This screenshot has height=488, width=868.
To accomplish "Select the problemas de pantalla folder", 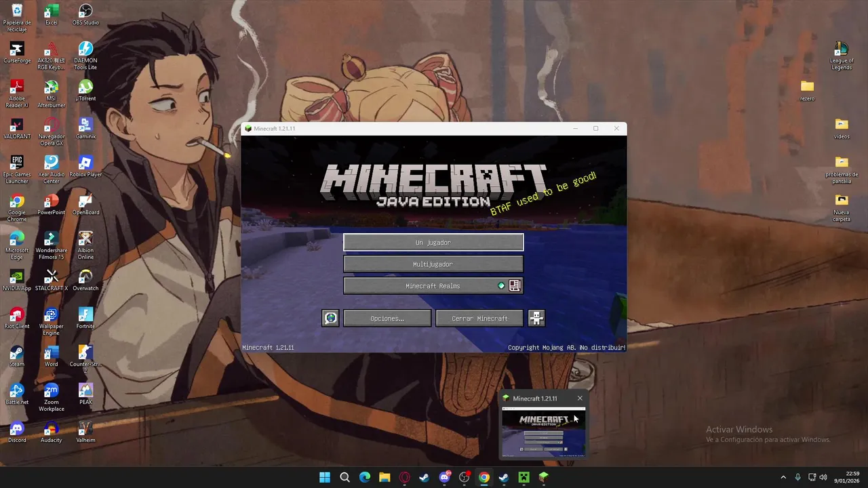I will pos(842,170).
